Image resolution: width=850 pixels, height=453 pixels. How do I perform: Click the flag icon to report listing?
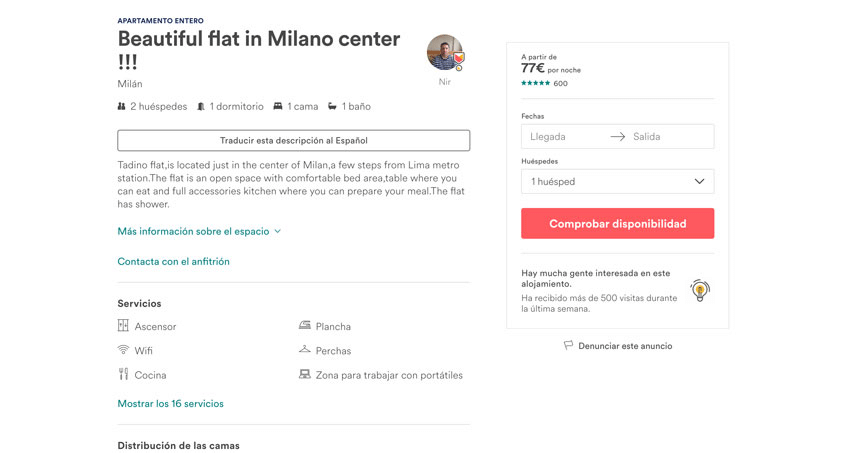[568, 345]
